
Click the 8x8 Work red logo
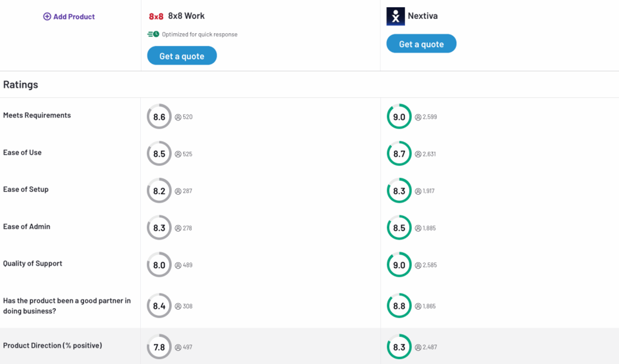point(156,16)
